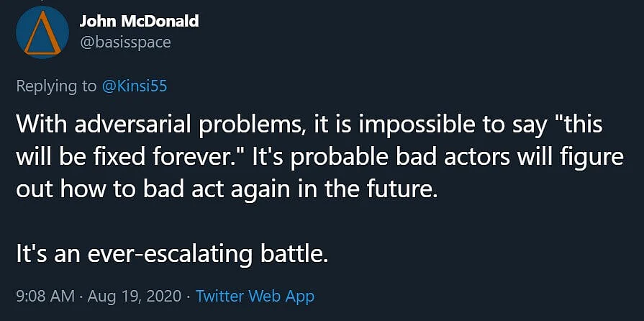Click the line 'It's an ever-escalating battle.'

click(x=173, y=255)
